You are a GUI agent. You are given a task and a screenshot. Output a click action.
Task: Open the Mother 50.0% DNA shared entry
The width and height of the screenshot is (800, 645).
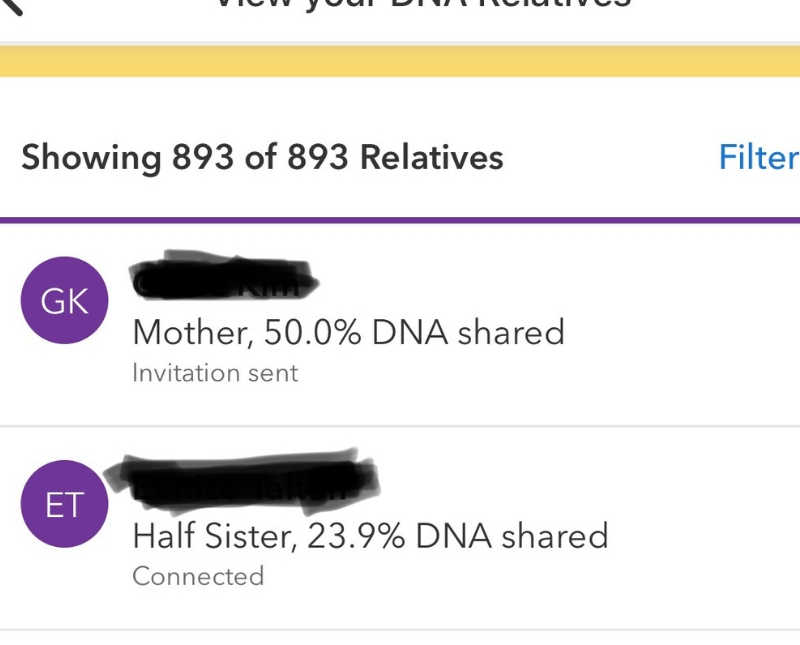tap(400, 324)
